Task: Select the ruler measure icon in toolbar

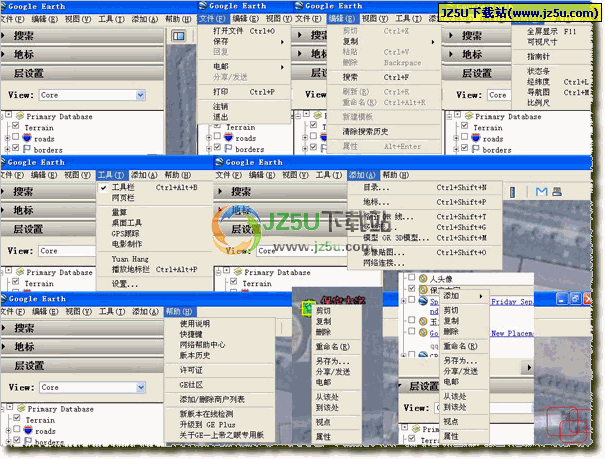Action: click(512, 192)
